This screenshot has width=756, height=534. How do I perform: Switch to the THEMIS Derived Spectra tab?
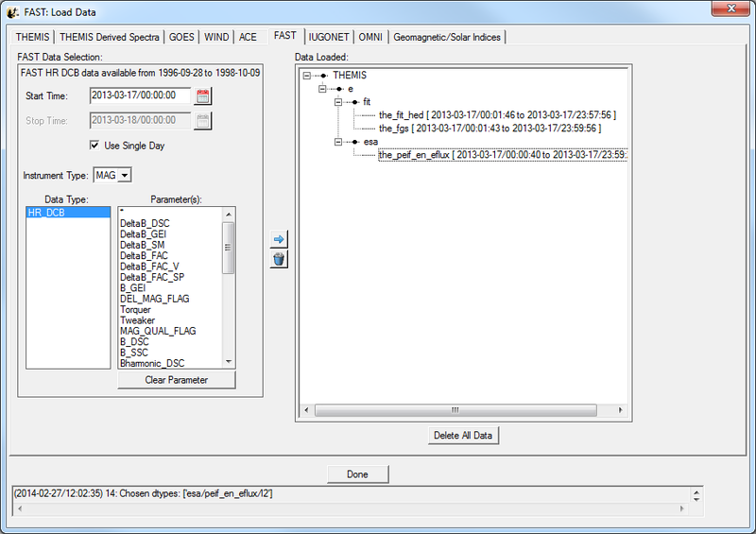click(x=109, y=37)
